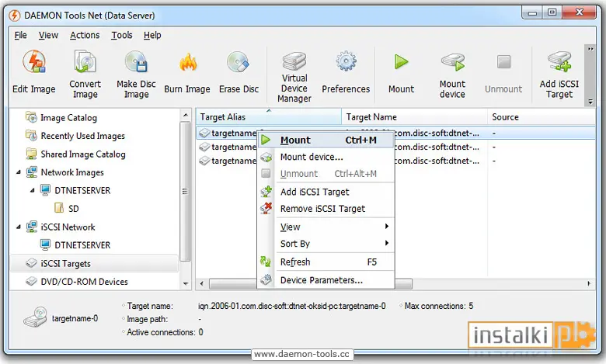Sort by Target Name column header
Image resolution: width=606 pixels, height=364 pixels.
coord(414,117)
